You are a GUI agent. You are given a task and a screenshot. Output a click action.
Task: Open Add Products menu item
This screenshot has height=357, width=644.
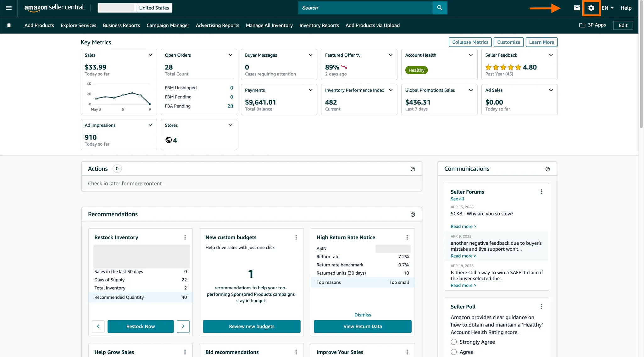point(39,25)
